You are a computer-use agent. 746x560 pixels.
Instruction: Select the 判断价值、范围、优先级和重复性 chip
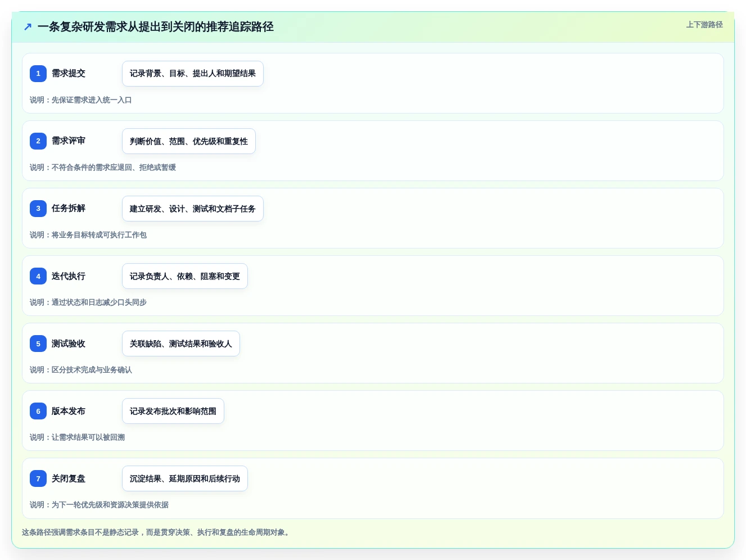pyautogui.click(x=189, y=141)
